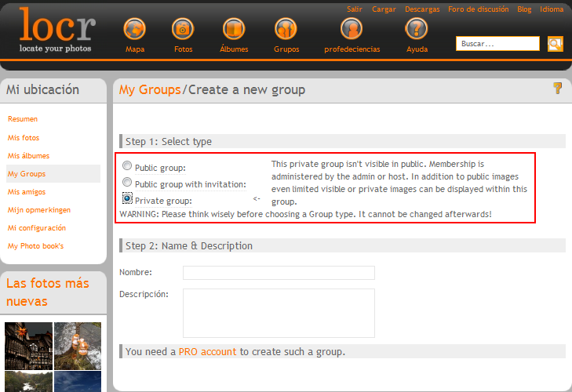Click the Grupos label
This screenshot has width=572, height=392.
[286, 49]
